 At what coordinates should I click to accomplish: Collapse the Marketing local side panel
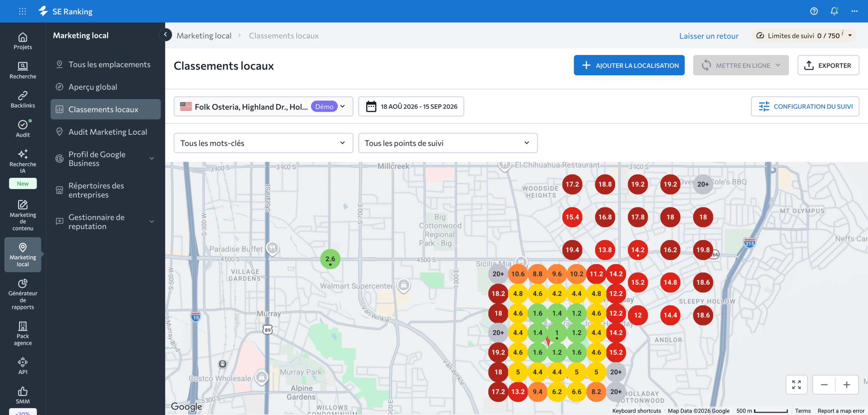click(x=165, y=34)
